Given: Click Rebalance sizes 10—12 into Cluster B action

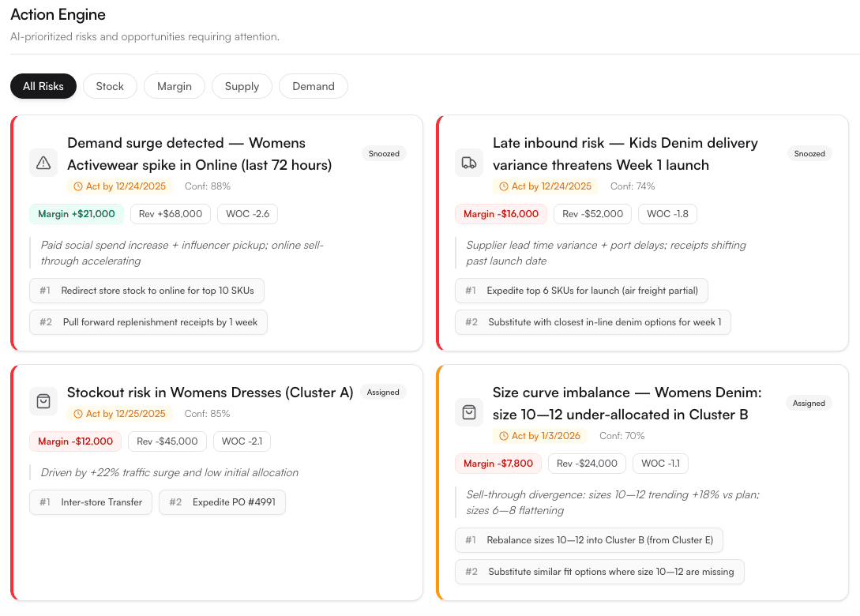Looking at the screenshot, I should 589,540.
